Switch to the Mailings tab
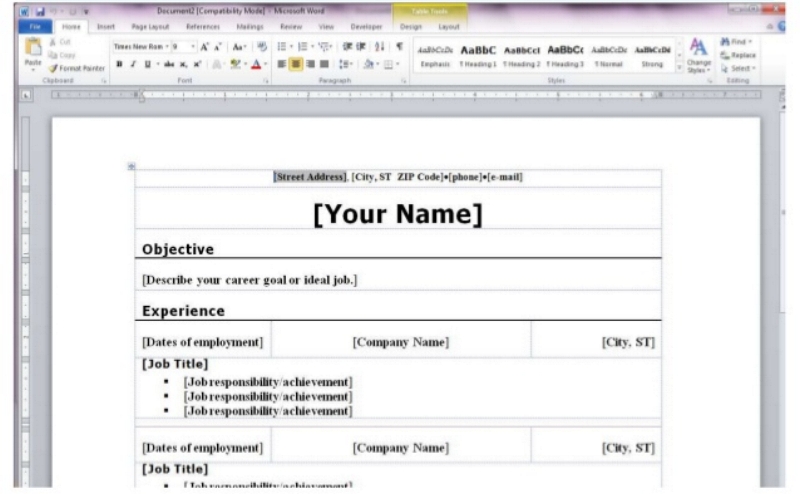Viewport: 800px width, 494px height. (249, 27)
